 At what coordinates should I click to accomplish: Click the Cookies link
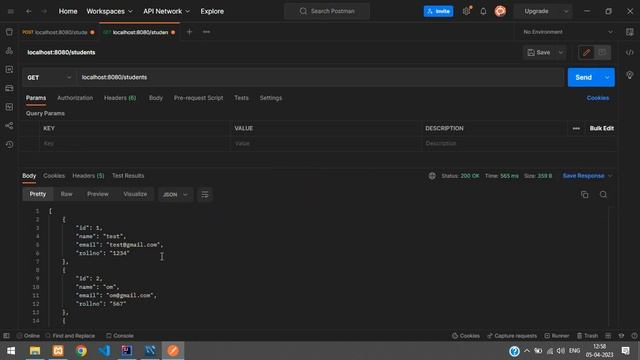598,98
